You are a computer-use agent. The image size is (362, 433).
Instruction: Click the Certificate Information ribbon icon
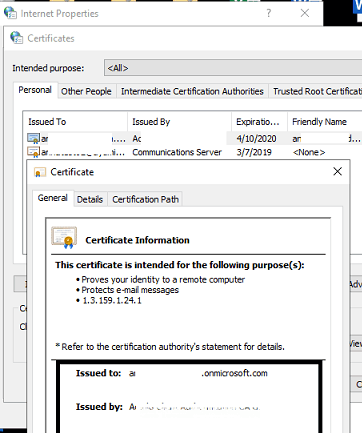click(64, 238)
